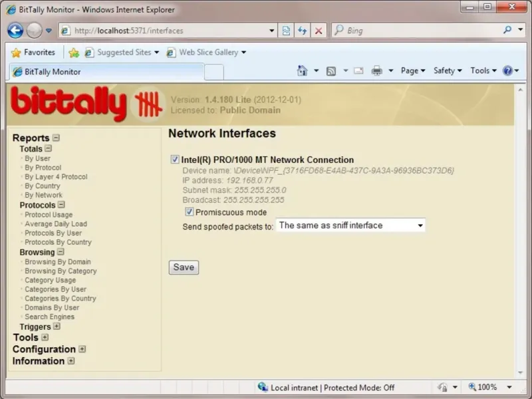Viewport: 532px width, 399px height.
Task: Collapse the Browsing subsection
Action: [61, 252]
